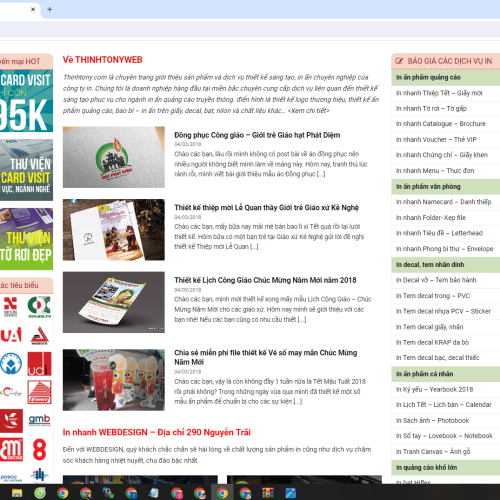The image size is (500, 500).
Task: Click the blue circular diamond logo
Action: click(x=11, y=364)
